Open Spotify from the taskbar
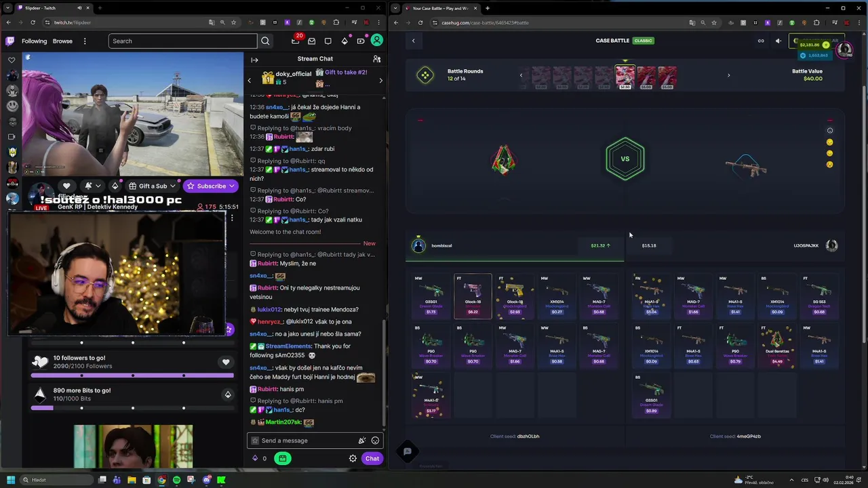The height and width of the screenshot is (488, 868). point(176,480)
